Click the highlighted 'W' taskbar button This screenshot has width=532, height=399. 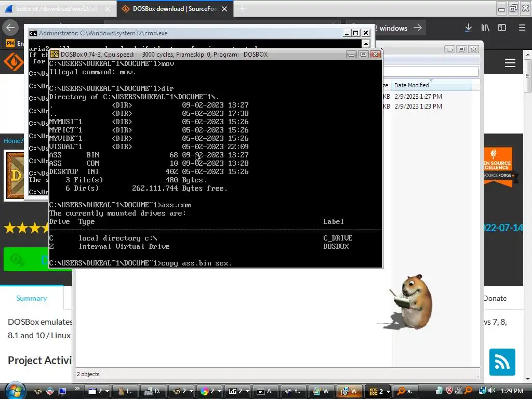[350, 391]
